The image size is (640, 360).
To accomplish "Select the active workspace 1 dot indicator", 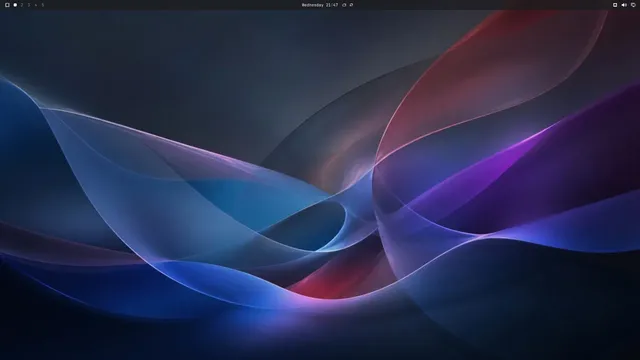I will 15,5.
